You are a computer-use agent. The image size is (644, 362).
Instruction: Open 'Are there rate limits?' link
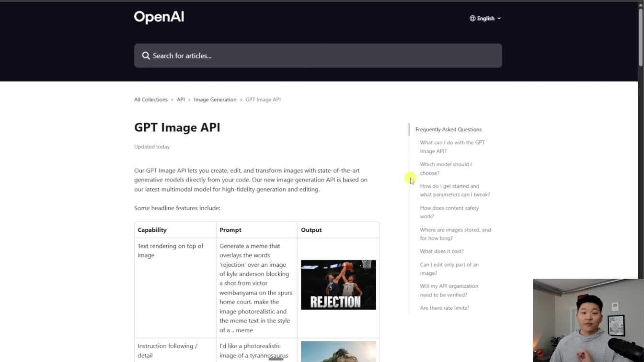[445, 308]
